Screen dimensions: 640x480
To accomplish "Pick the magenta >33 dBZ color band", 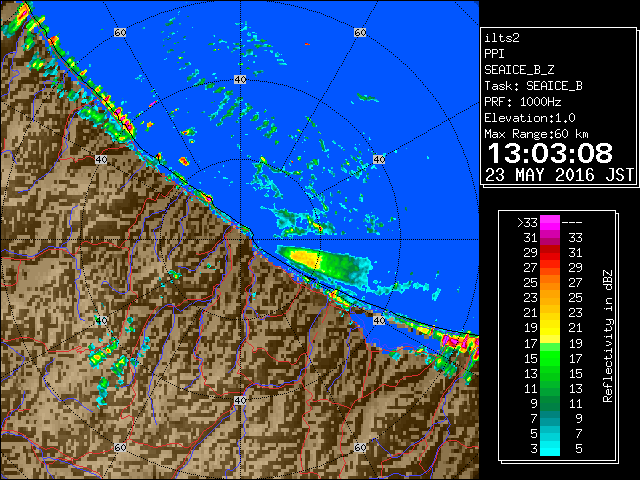I will point(550,222).
